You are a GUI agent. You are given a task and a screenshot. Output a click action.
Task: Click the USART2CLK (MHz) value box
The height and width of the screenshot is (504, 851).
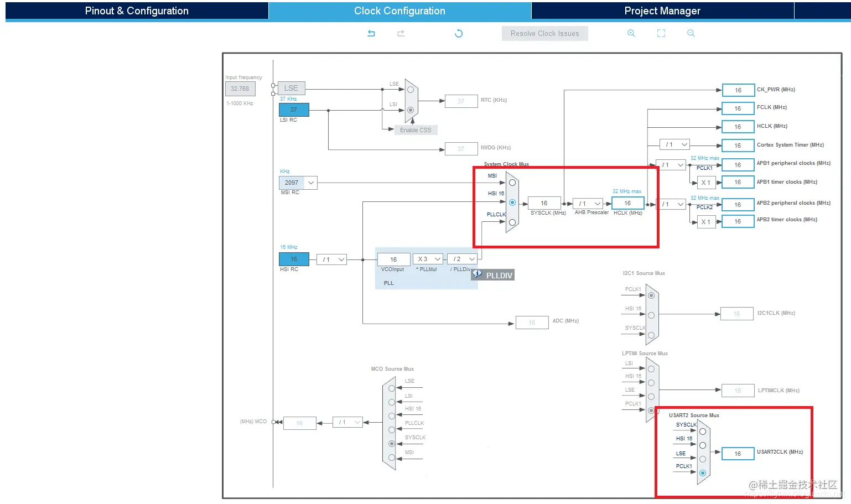tap(738, 454)
